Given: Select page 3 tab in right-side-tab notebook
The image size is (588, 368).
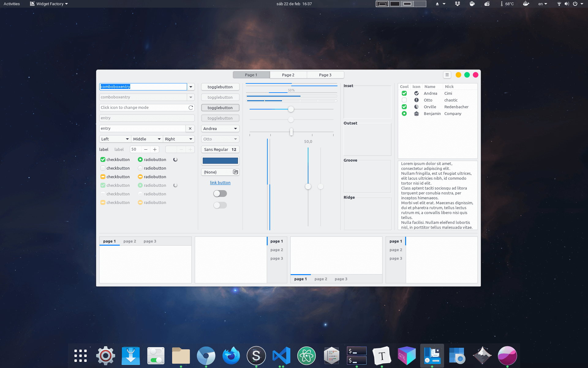Looking at the screenshot, I should point(277,259).
